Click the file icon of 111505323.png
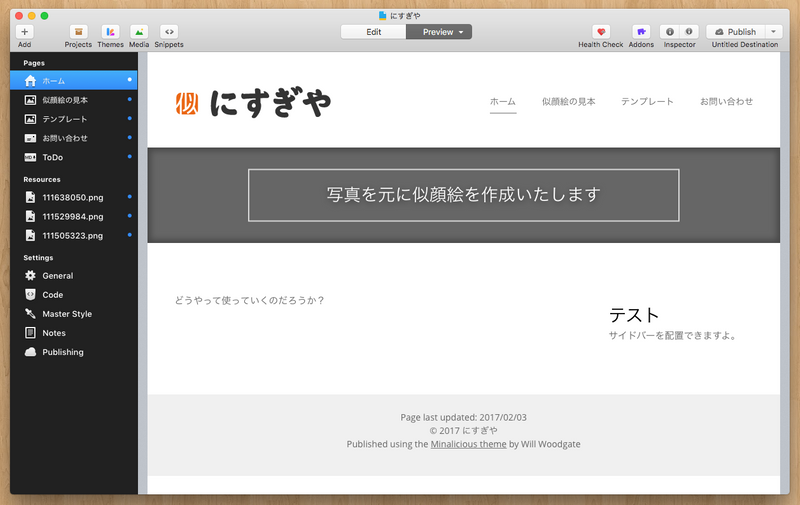Image resolution: width=800 pixels, height=505 pixels. pyautogui.click(x=31, y=235)
